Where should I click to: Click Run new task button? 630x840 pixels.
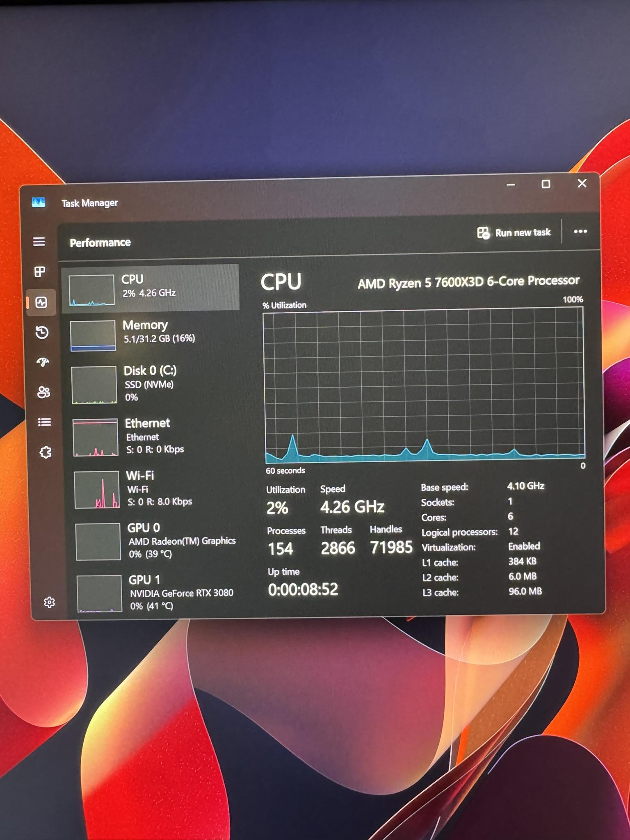514,233
